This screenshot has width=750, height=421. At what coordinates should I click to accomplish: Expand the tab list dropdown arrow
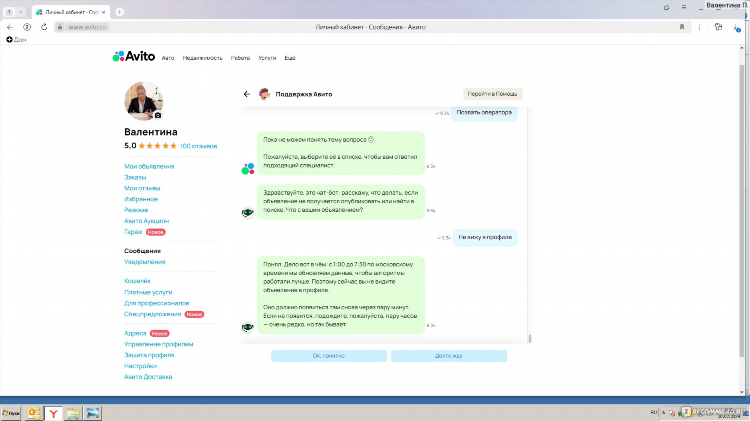[x=21, y=12]
